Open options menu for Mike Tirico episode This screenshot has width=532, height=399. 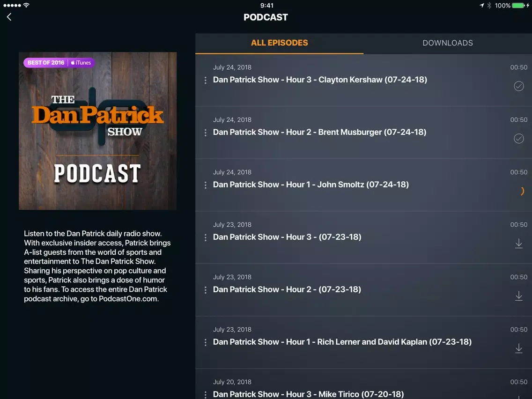(x=205, y=395)
